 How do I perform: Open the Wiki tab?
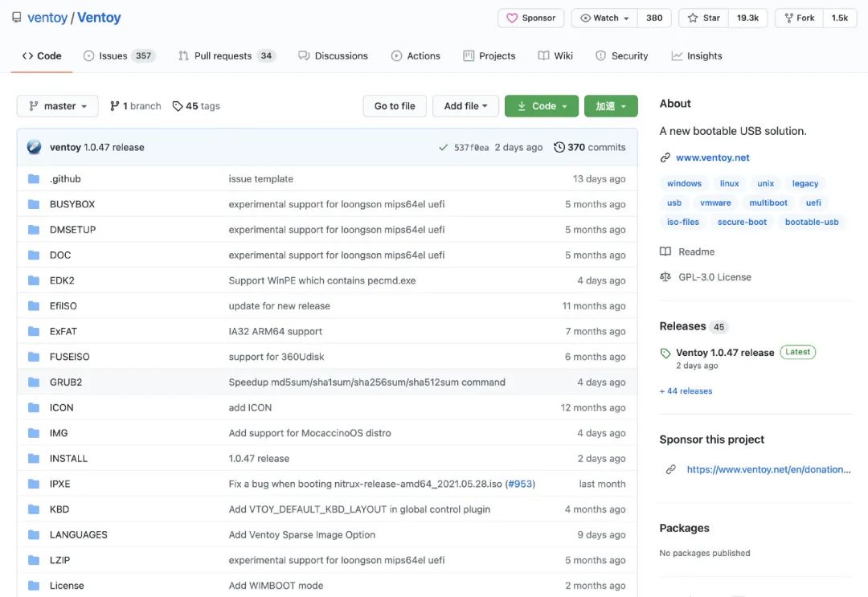[x=556, y=56]
